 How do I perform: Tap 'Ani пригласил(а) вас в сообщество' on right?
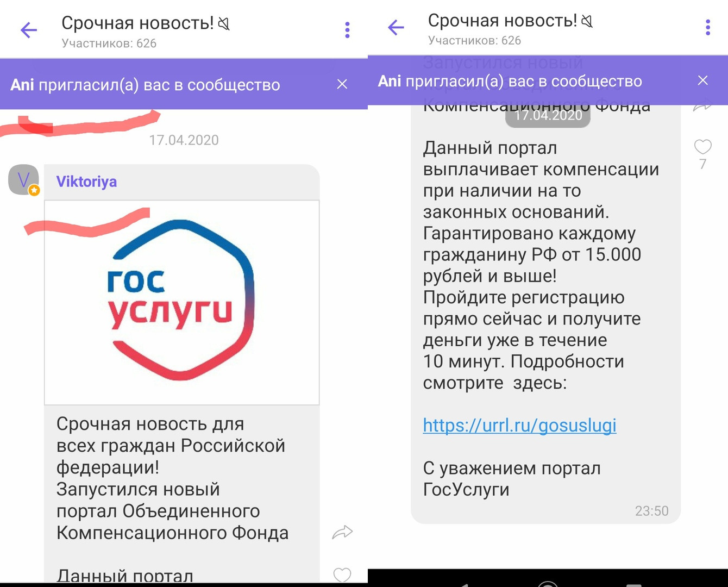click(510, 81)
